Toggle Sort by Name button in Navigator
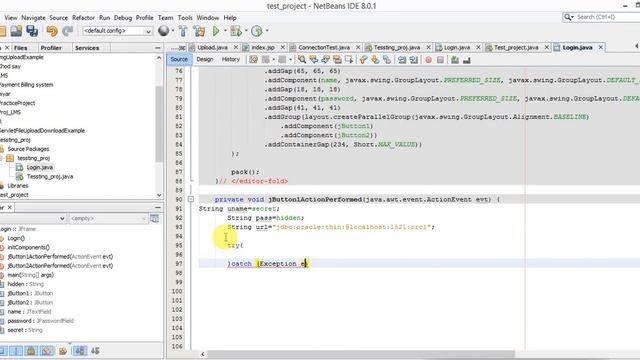Viewport: 640px width, 360px height. point(79,351)
